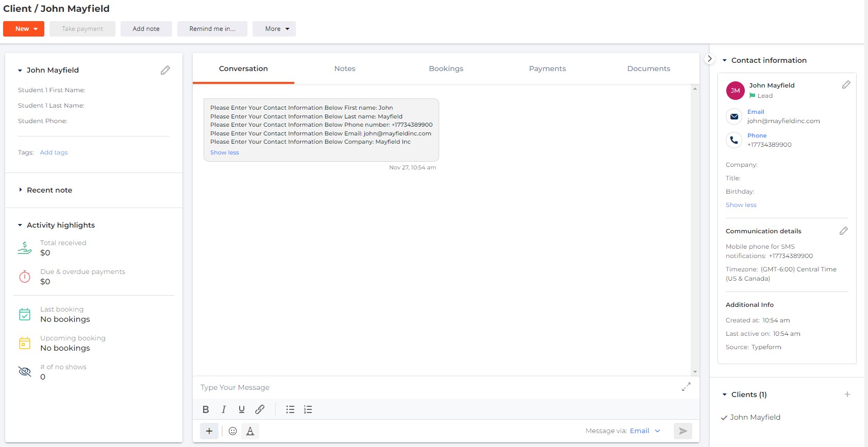Click the conversation scrollbar down arrow
868x447 pixels.
[x=695, y=372]
